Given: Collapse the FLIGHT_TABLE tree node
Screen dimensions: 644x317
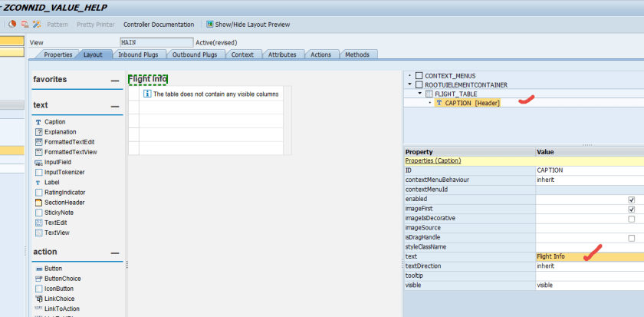Looking at the screenshot, I should (419, 94).
